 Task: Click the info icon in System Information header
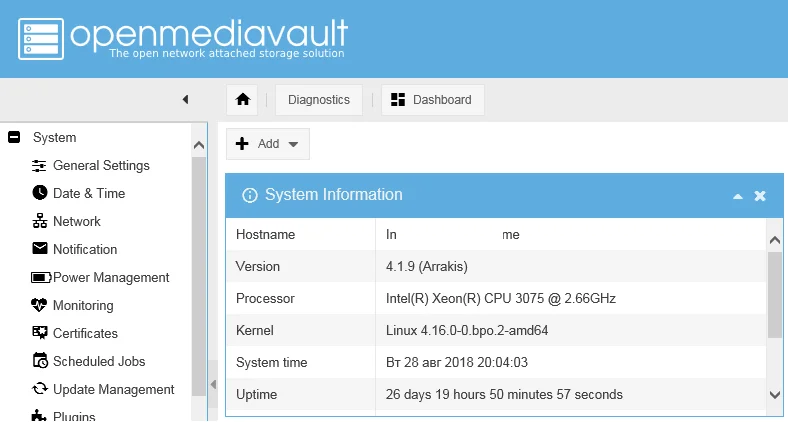pos(249,195)
